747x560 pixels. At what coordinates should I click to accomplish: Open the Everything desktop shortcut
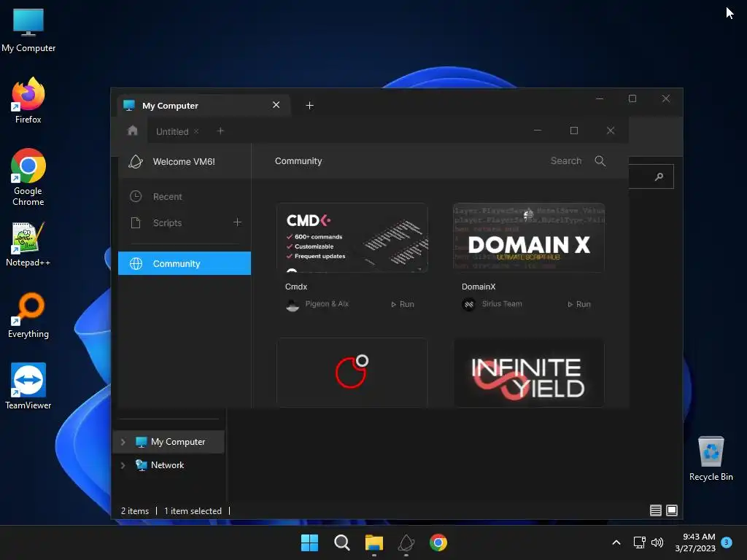coord(28,316)
